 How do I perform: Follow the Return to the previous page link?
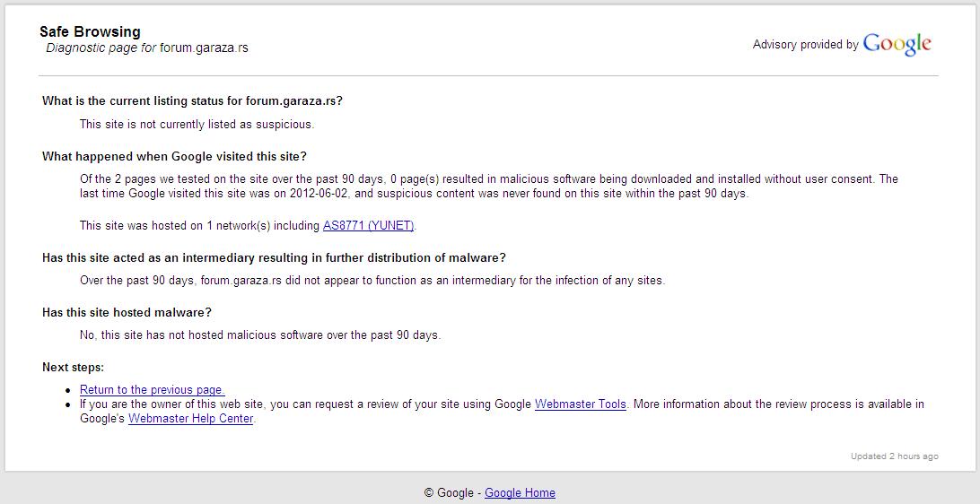point(152,389)
